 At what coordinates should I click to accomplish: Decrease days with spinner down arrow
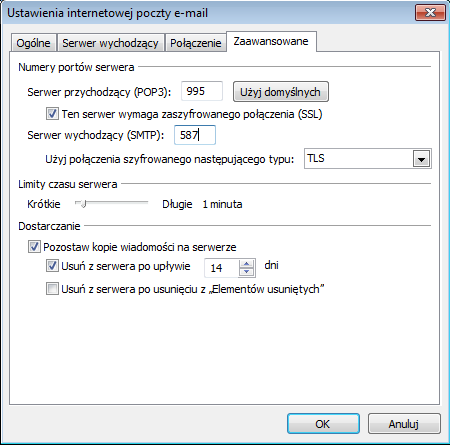tap(247, 272)
